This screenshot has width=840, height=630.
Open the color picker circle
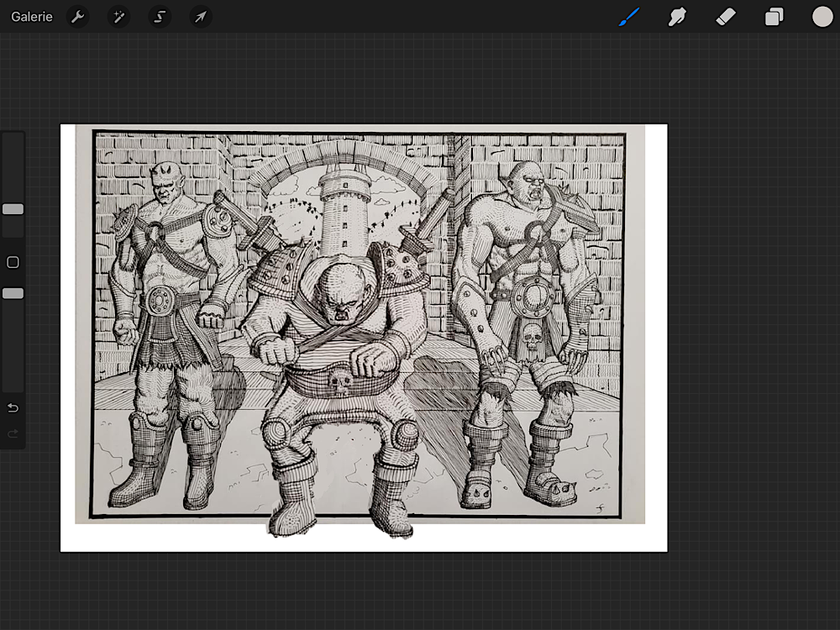[822, 17]
